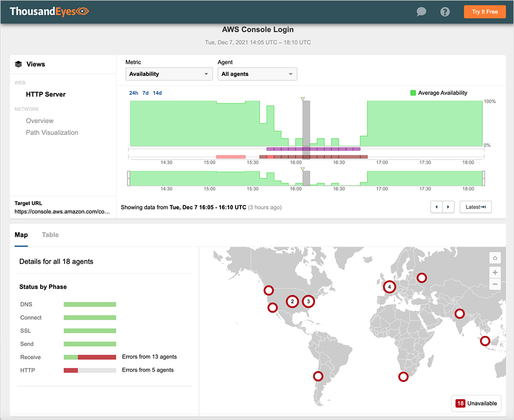
Task: Click the Europe cluster of 4 agents
Action: 389,287
